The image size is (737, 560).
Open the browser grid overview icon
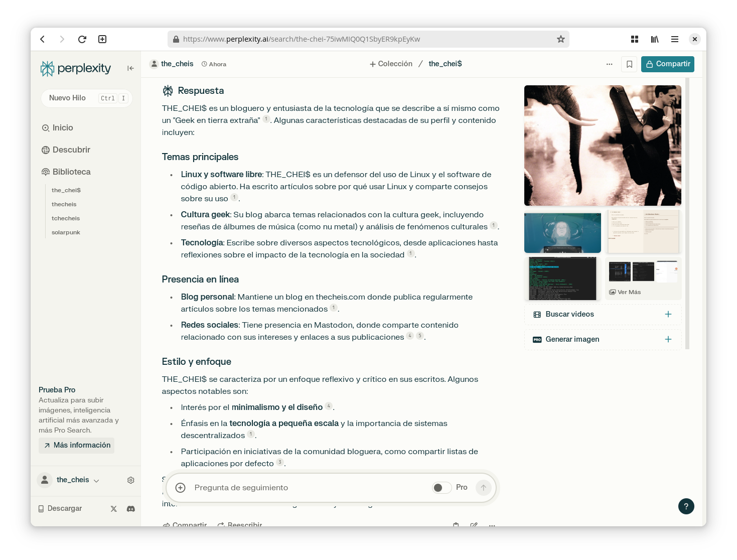[635, 39]
